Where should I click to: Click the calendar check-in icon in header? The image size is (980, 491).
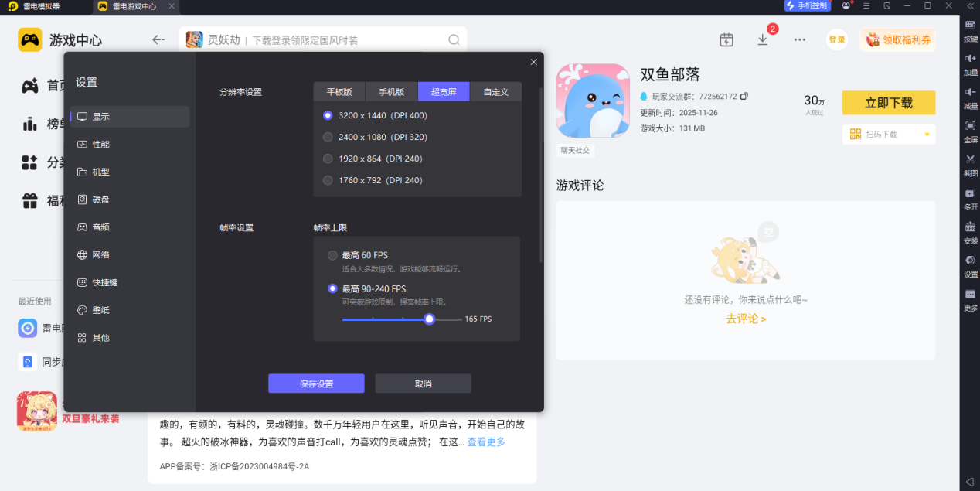point(726,39)
